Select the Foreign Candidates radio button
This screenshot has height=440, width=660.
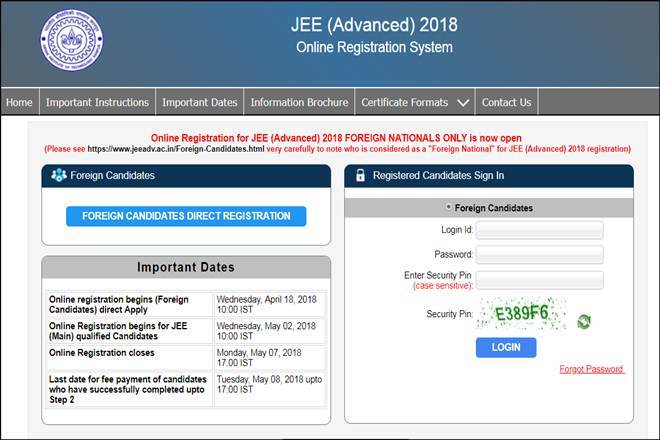coord(448,207)
